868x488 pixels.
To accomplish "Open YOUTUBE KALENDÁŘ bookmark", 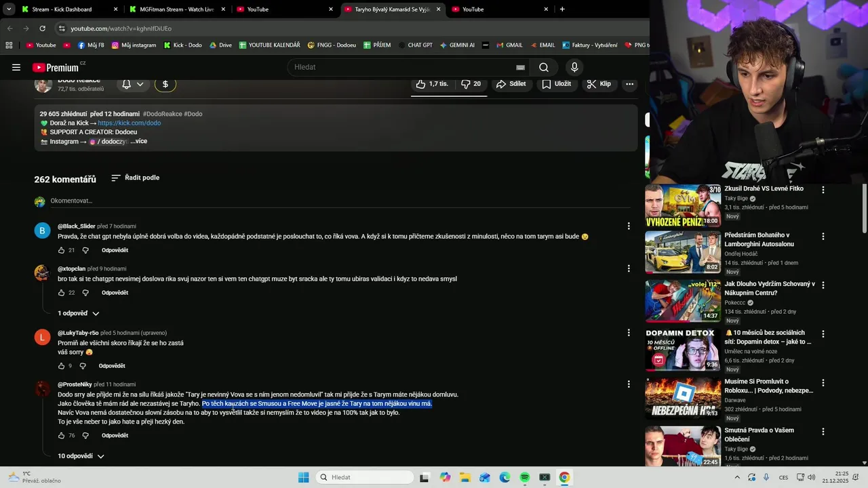I will 269,45.
